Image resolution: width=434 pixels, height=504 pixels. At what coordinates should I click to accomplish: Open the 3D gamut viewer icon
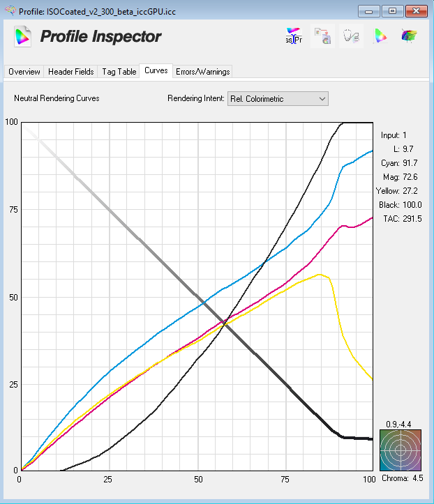[x=409, y=36]
